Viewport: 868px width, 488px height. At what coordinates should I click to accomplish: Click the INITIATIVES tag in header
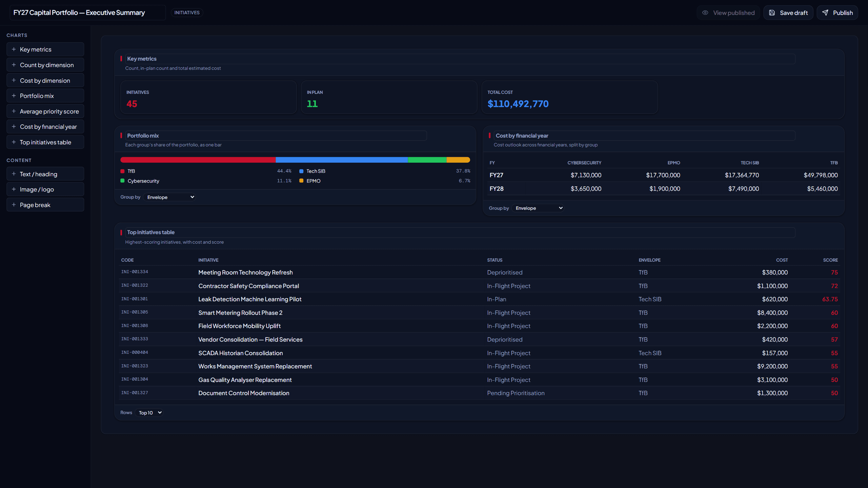[187, 13]
